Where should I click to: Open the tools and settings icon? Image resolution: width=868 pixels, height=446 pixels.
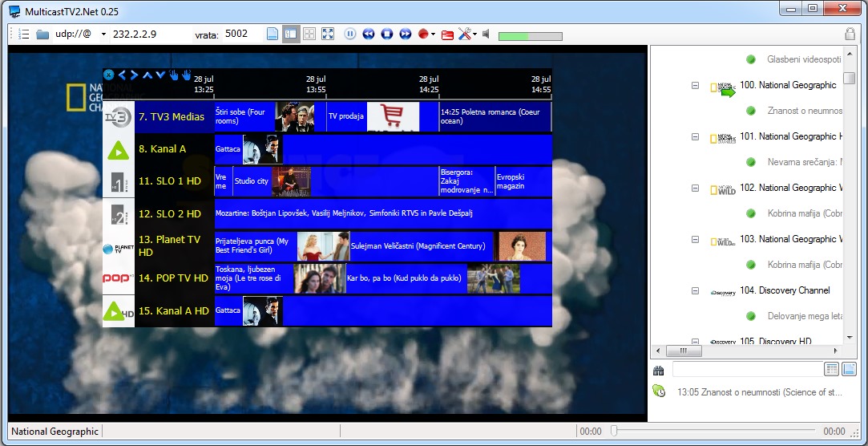click(x=464, y=34)
